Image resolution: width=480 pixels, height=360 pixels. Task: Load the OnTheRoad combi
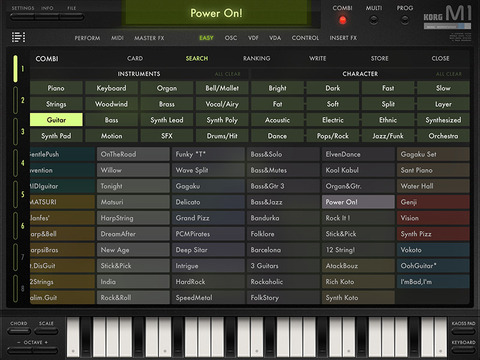tap(133, 154)
